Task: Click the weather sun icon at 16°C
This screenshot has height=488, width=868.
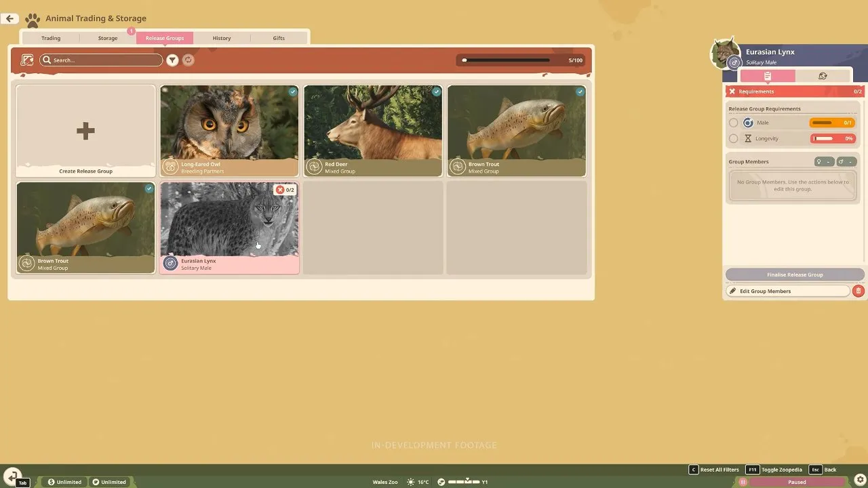Action: (410, 482)
